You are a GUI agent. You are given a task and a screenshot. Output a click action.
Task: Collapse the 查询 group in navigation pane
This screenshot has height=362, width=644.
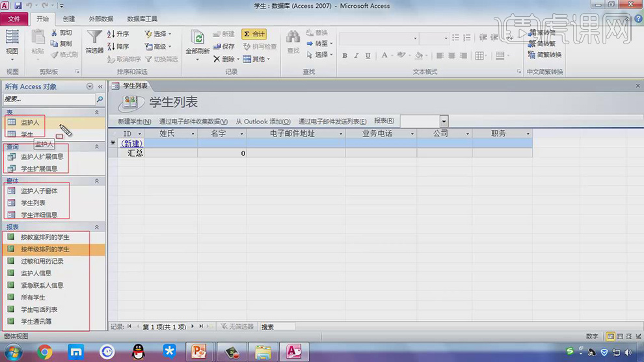click(x=97, y=146)
